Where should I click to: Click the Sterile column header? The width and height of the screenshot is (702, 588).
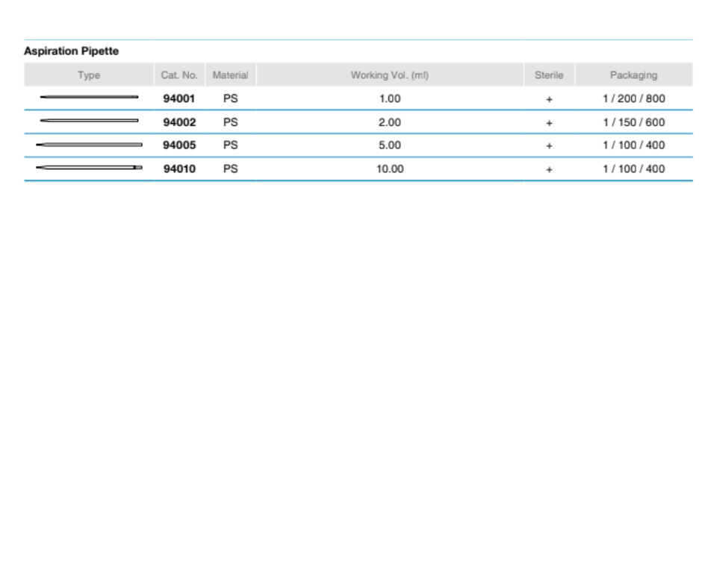click(x=549, y=75)
